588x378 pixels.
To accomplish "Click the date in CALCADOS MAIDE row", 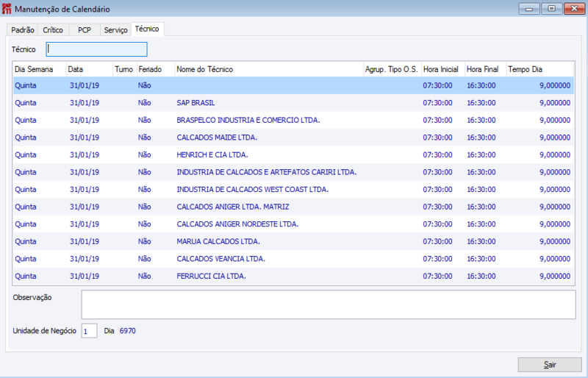I will 85,138.
